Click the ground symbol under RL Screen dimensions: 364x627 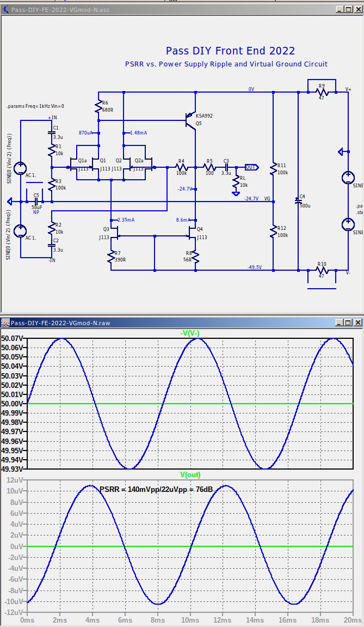[236, 194]
